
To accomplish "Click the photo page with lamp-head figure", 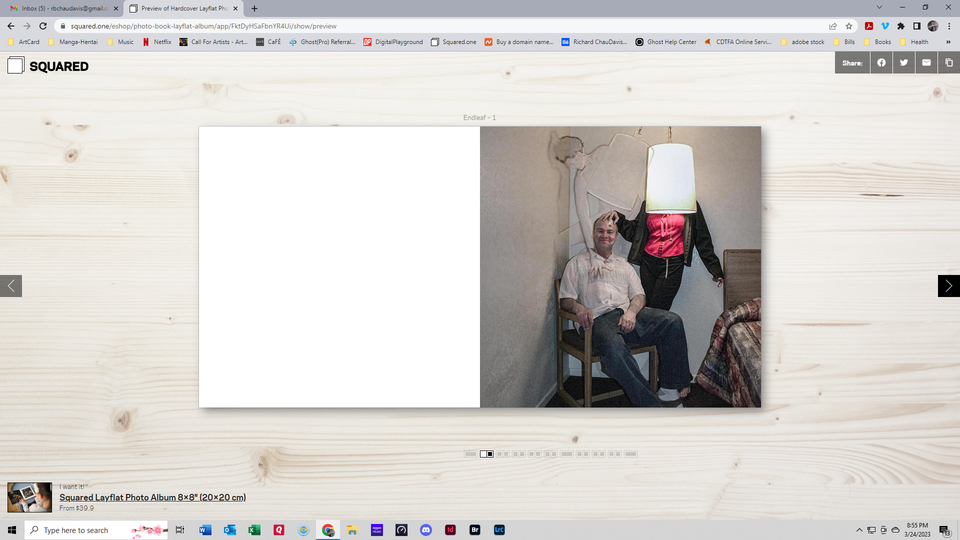I will tap(620, 267).
